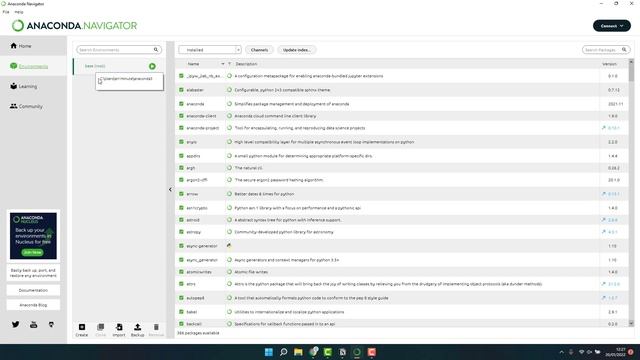Click the green play icon on base environment
The width and height of the screenshot is (640, 360).
pos(152,66)
